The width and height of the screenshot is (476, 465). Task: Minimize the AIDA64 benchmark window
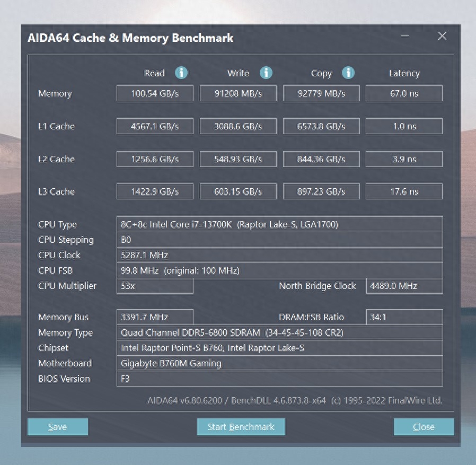coord(404,36)
